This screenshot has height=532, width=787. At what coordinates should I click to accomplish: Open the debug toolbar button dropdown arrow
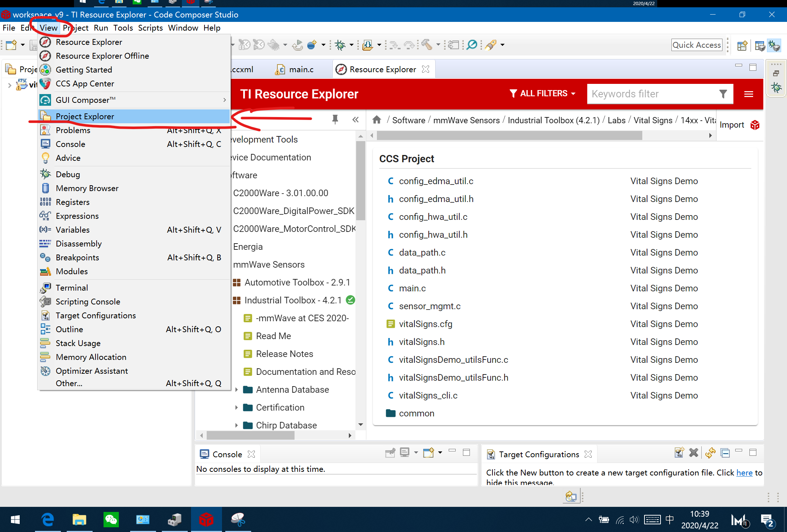click(x=351, y=45)
